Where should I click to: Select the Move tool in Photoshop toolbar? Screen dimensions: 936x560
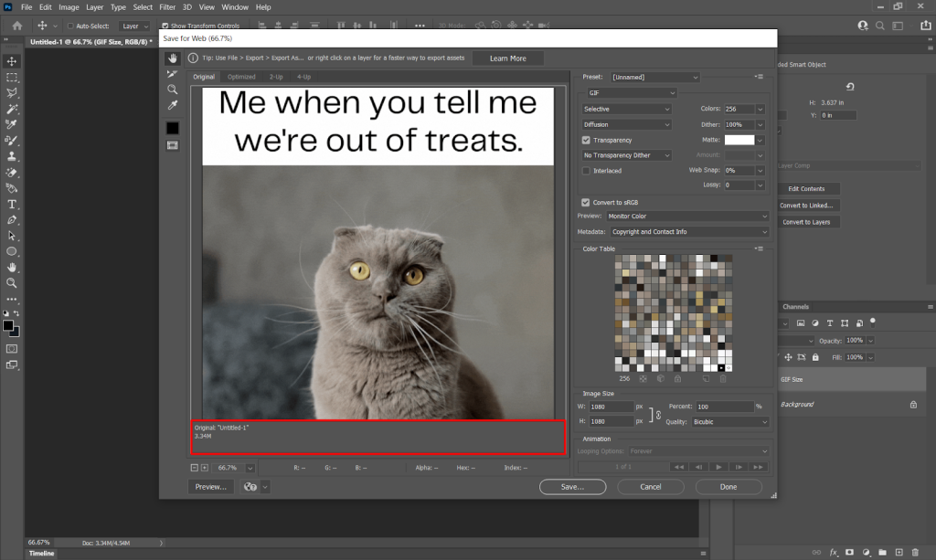(11, 61)
